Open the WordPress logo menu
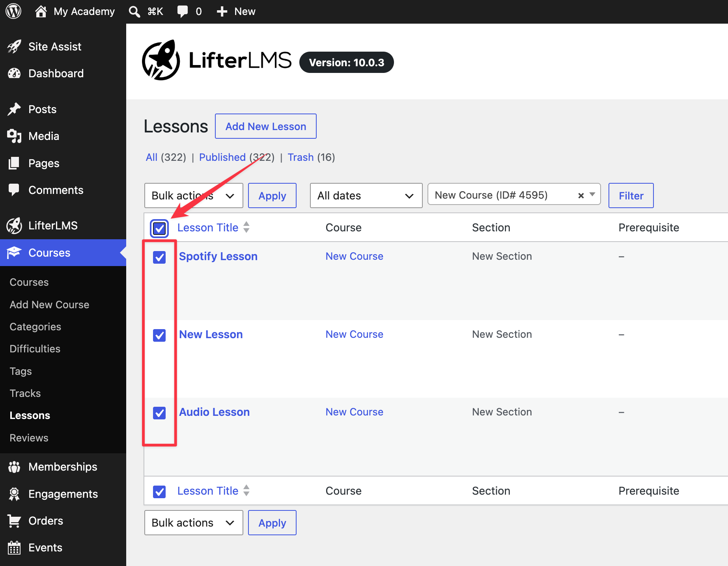The width and height of the screenshot is (728, 566). (x=13, y=11)
